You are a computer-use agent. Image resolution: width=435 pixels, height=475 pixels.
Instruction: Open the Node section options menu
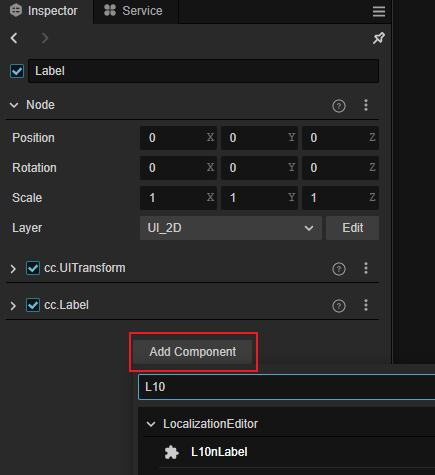tap(366, 105)
